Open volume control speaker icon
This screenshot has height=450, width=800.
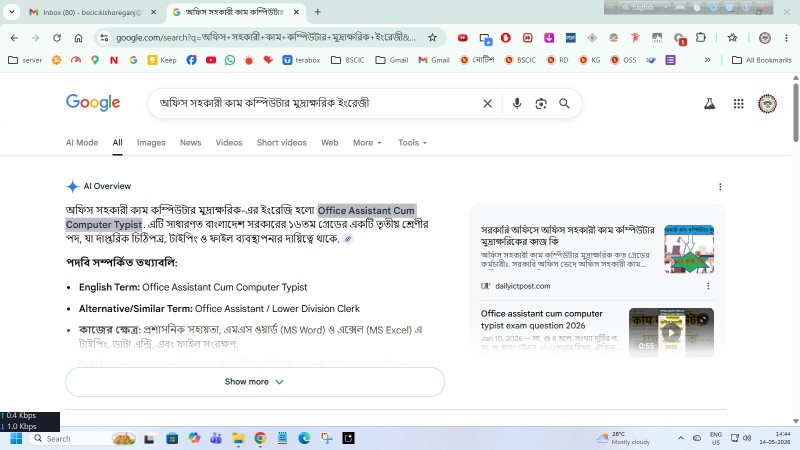[747, 438]
